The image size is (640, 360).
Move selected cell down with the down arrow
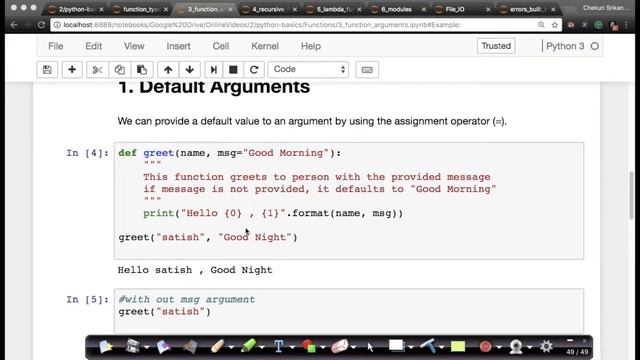[x=189, y=70]
